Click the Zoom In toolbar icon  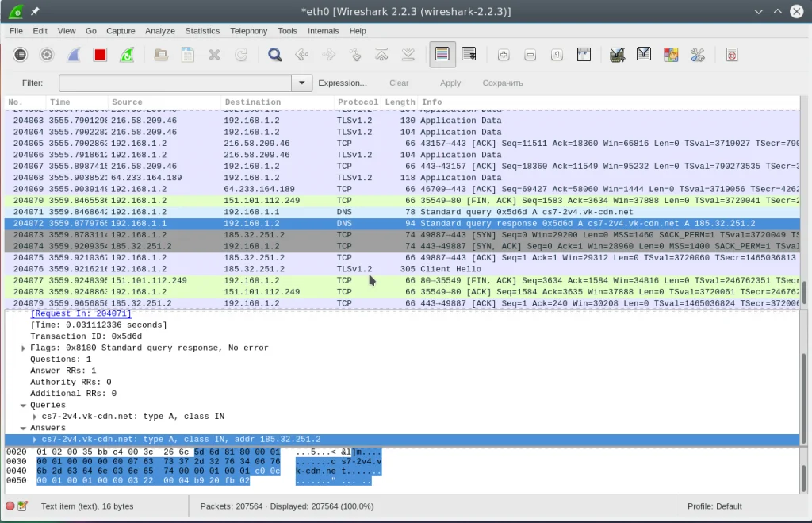coord(504,55)
